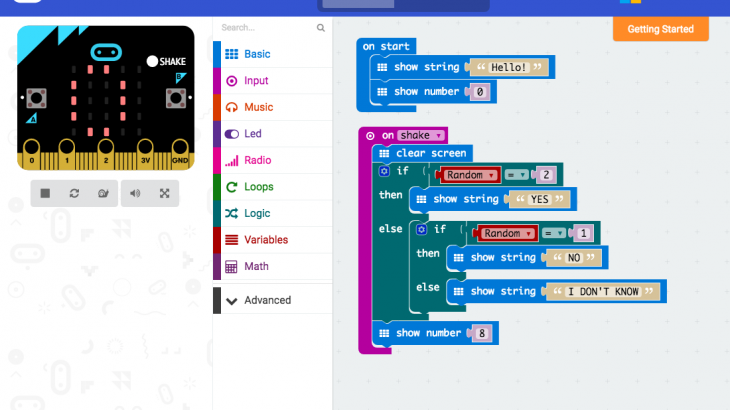Click grid icon on show string NO block
Viewport: 730px width, 410px height.
click(x=459, y=258)
